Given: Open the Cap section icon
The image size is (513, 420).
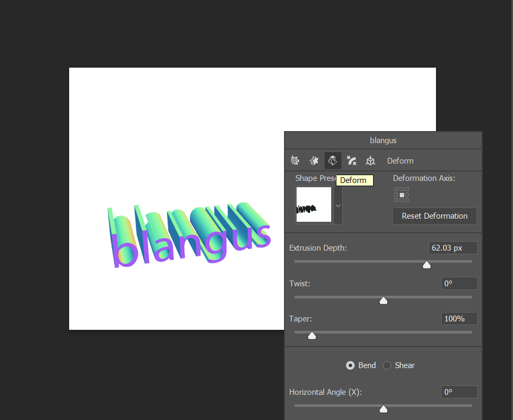Looking at the screenshot, I should (x=352, y=160).
